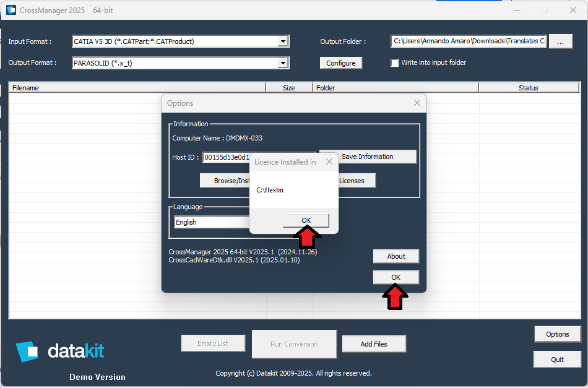Screen dimensions: 588x388
Task: Close the Licence Installed in popup
Action: 329,162
